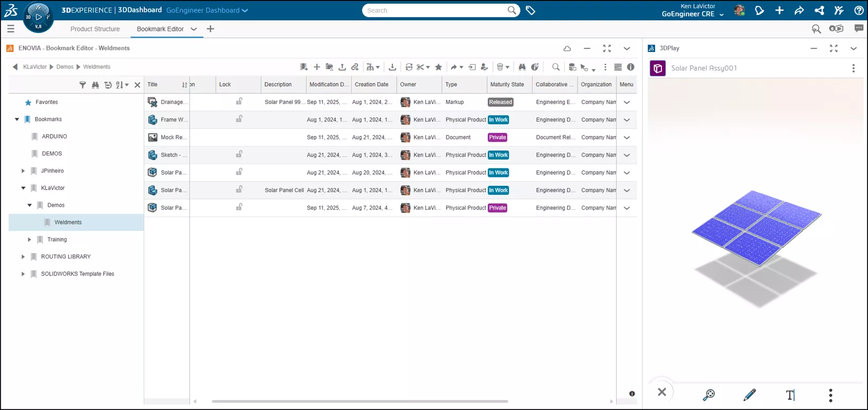Viewport: 868px width, 410px height.
Task: Open the trash delete dropdown
Action: (x=503, y=67)
